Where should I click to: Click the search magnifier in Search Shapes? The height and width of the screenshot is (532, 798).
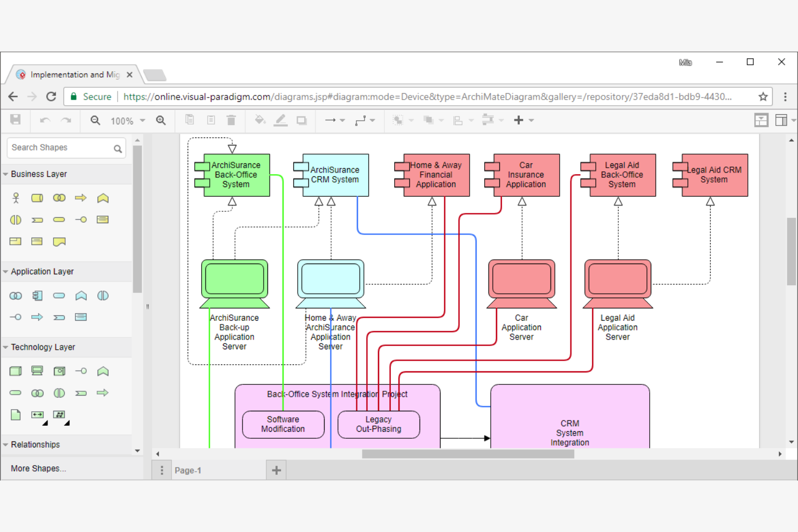[x=118, y=149]
